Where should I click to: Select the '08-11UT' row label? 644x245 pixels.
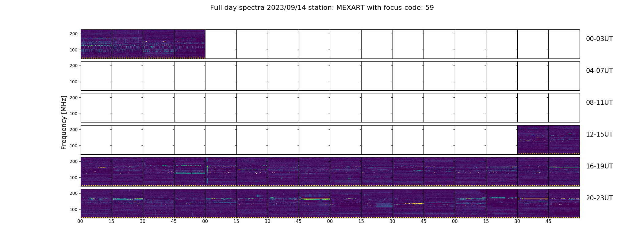[x=599, y=103]
